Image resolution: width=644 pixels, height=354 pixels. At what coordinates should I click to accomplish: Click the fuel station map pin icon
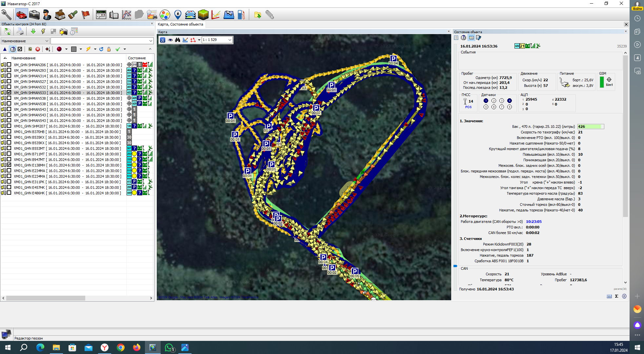tap(178, 14)
